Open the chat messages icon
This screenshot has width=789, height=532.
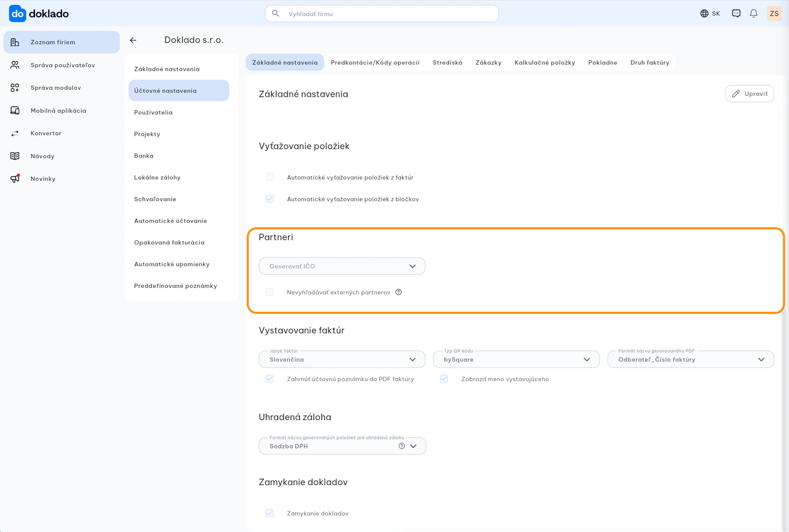736,14
